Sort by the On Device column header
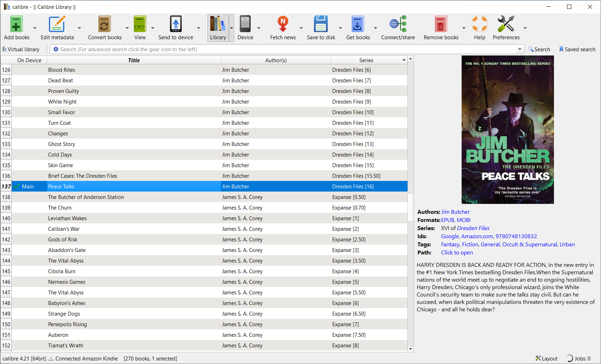This screenshot has width=601, height=364. (29, 60)
